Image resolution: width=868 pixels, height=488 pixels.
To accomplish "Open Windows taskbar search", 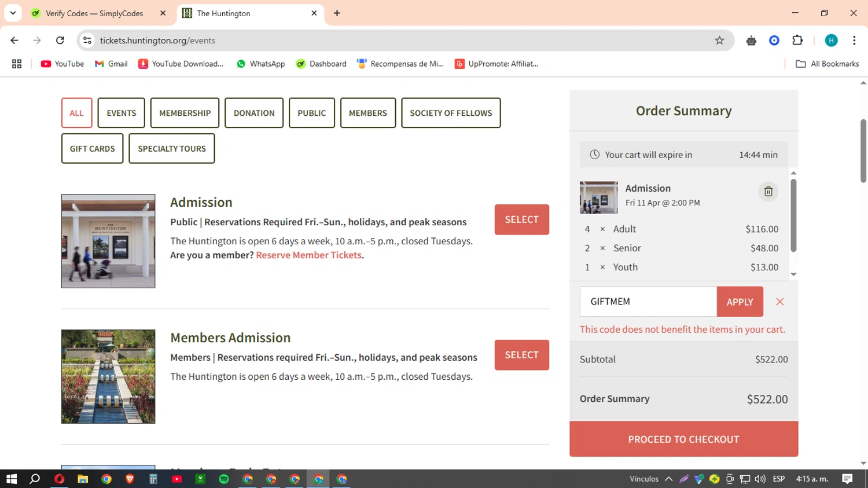I will [x=35, y=479].
